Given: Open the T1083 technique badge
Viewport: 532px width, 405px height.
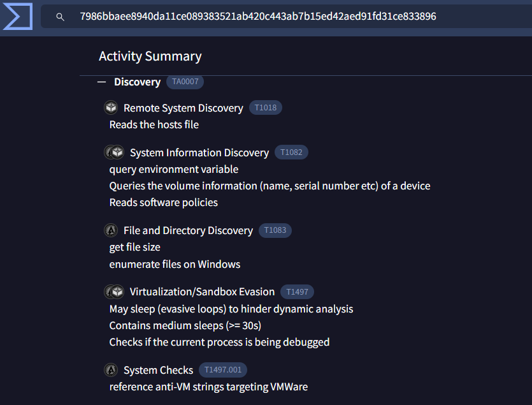Looking at the screenshot, I should coord(275,230).
